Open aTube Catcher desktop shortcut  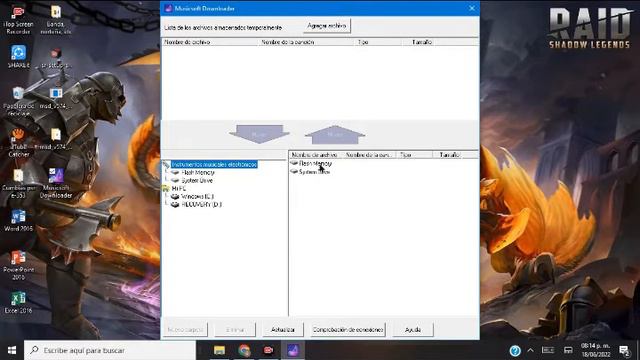pyautogui.click(x=18, y=143)
